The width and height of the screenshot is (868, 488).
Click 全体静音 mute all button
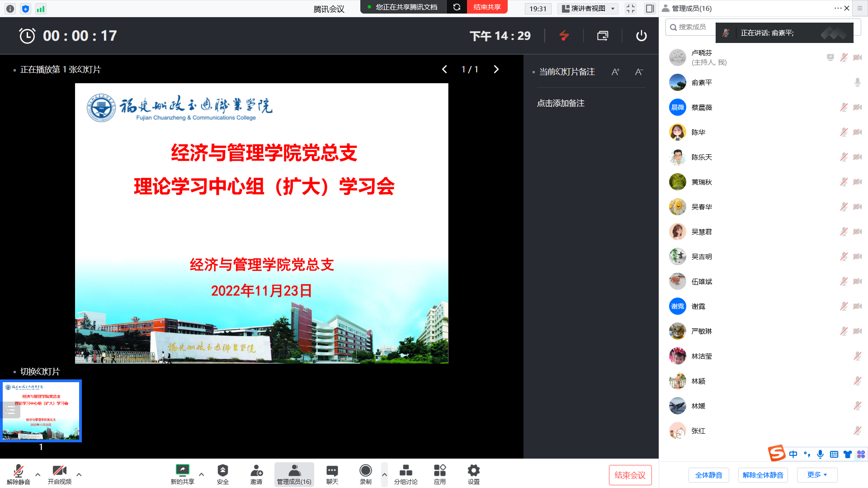tap(708, 475)
